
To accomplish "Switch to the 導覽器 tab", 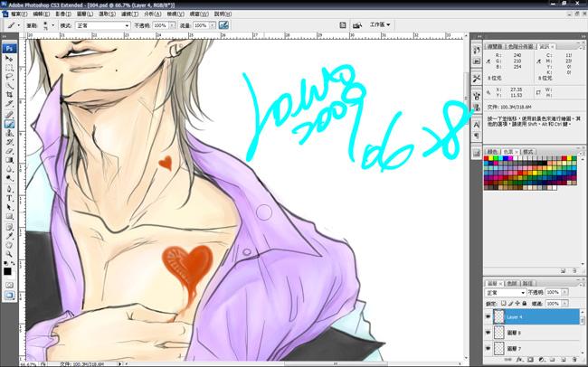I will click(495, 46).
